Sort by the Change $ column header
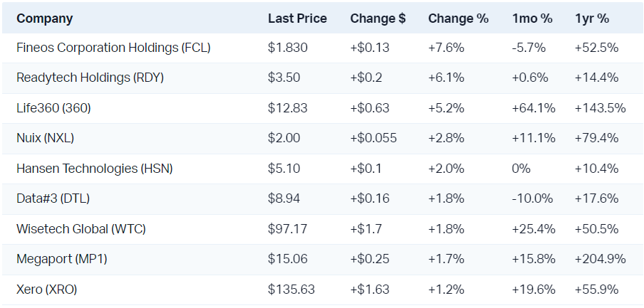The height and width of the screenshot is (308, 644). (378, 18)
